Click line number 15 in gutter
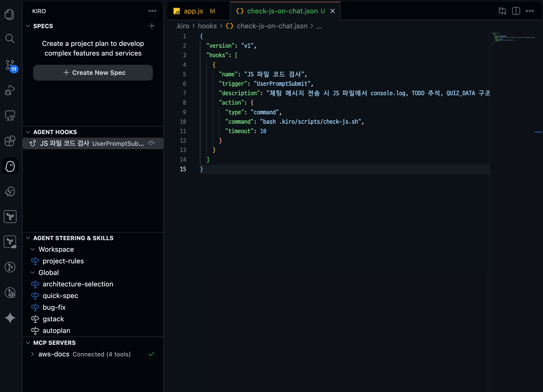The image size is (543, 392). tap(183, 169)
